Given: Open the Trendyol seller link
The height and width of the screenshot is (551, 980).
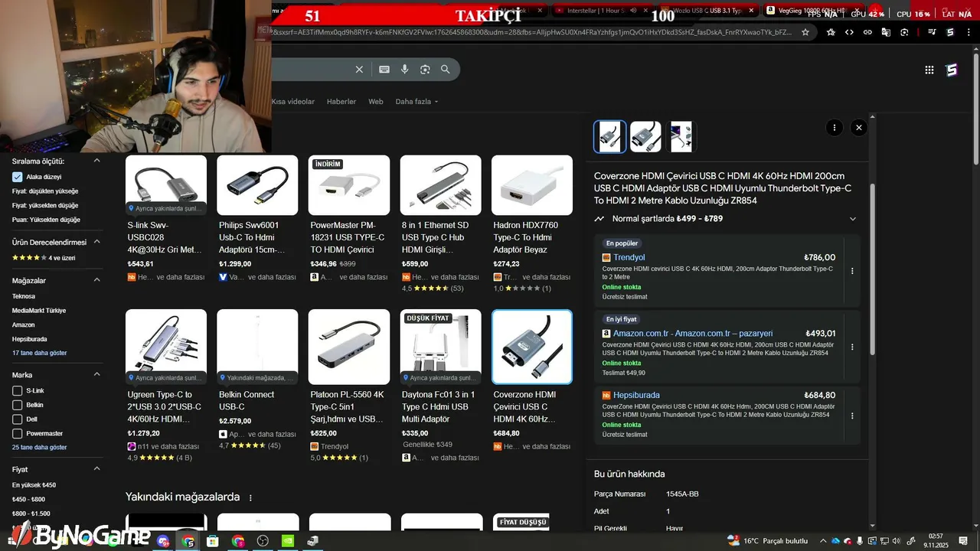Looking at the screenshot, I should tap(629, 257).
